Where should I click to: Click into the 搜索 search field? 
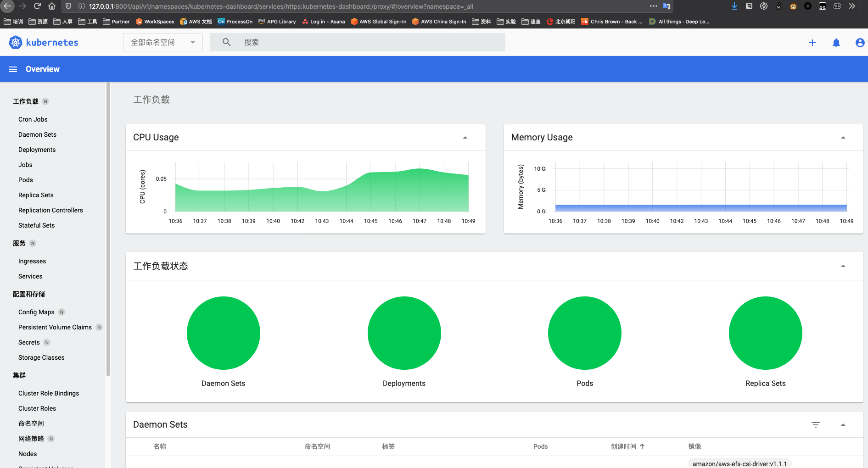367,42
